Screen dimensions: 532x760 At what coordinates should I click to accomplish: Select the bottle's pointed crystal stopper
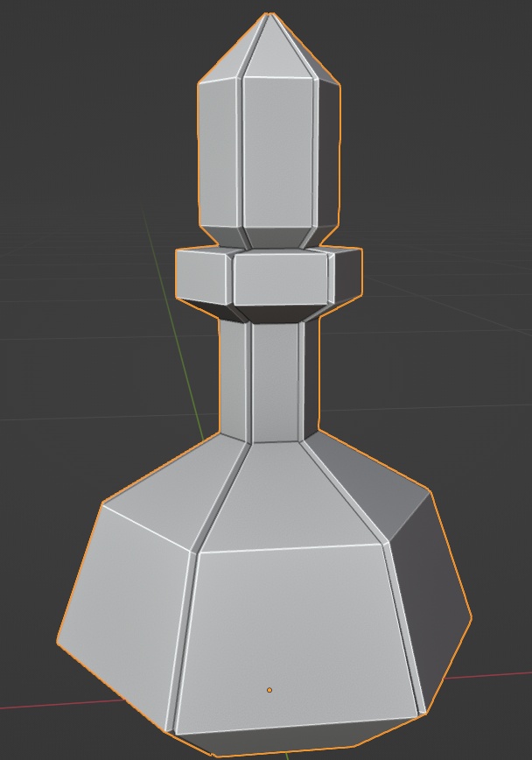coord(269,130)
